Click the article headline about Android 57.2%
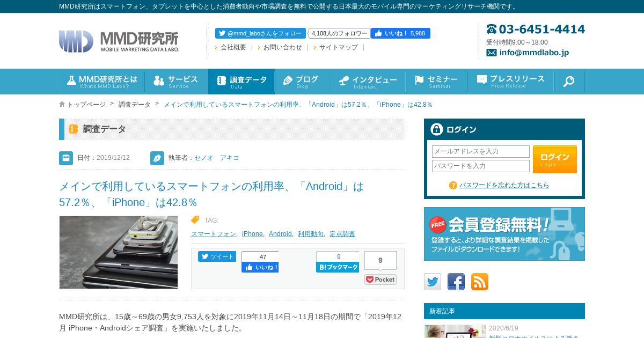 click(x=211, y=194)
